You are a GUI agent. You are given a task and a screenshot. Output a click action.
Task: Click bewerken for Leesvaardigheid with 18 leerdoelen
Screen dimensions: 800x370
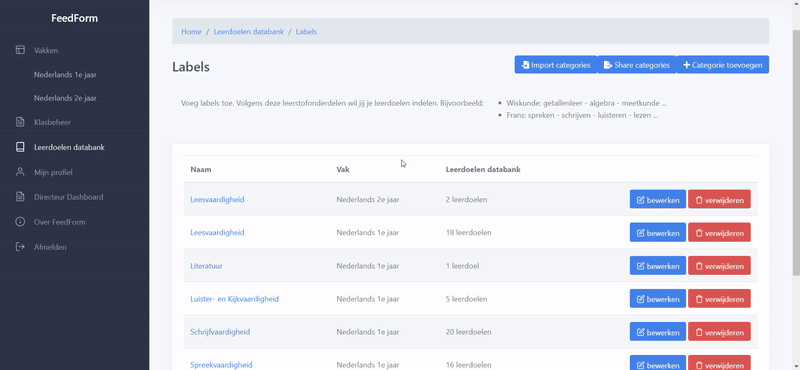tap(658, 233)
